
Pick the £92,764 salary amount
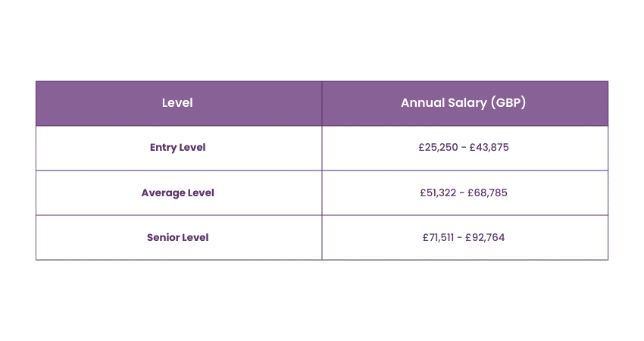pyautogui.click(x=486, y=237)
